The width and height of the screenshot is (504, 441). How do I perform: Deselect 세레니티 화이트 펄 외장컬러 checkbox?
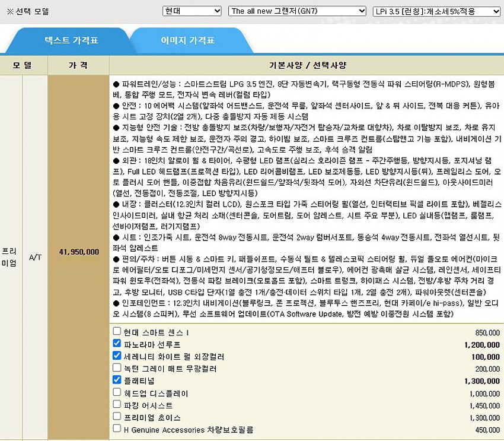pyautogui.click(x=117, y=356)
